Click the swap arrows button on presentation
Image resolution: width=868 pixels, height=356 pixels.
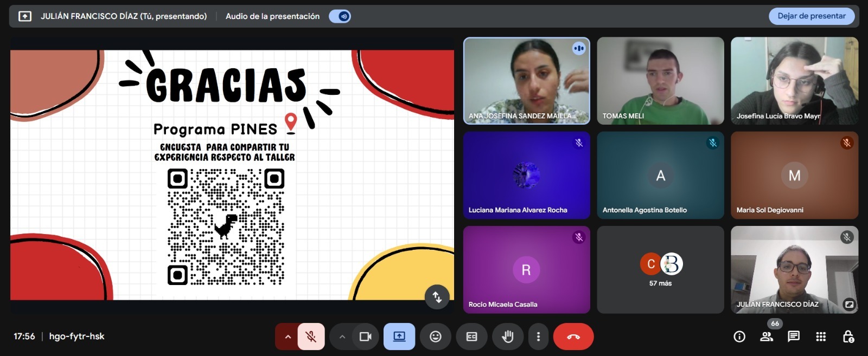coord(437,297)
